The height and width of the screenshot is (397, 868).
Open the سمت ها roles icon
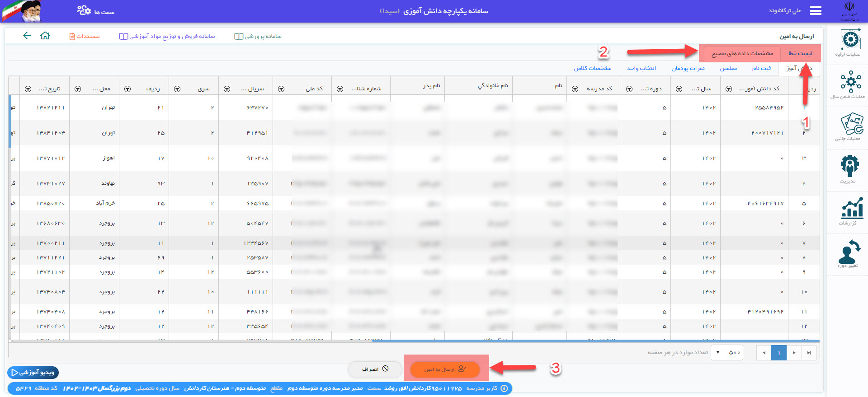coord(84,11)
